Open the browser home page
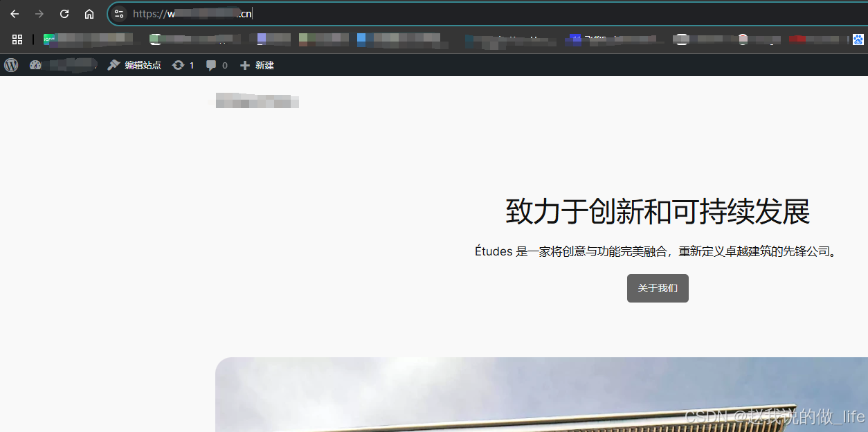868x432 pixels. [89, 14]
